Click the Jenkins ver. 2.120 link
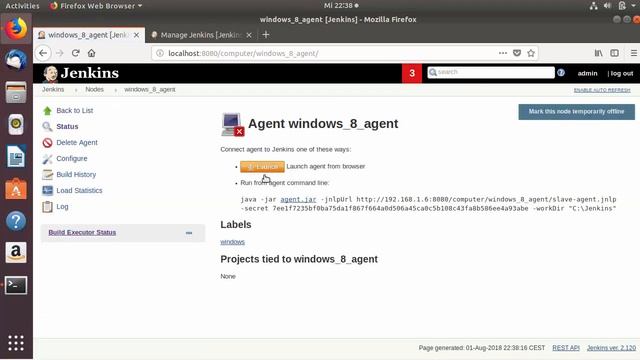The image size is (640, 360). (x=611, y=348)
